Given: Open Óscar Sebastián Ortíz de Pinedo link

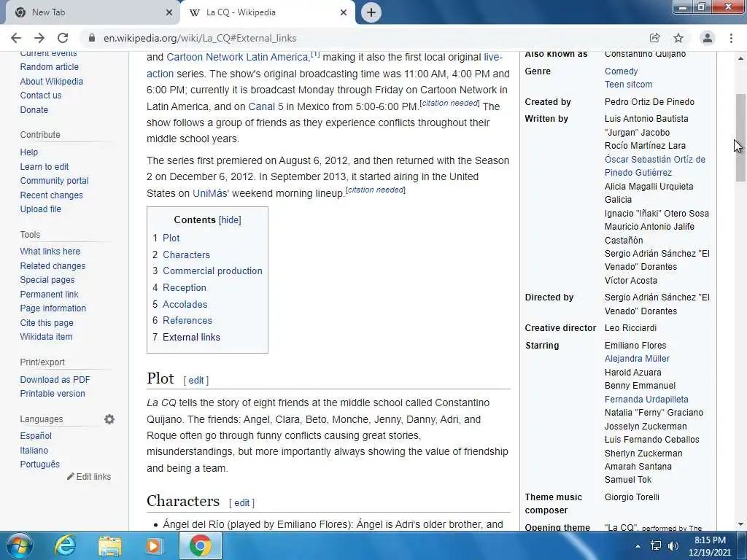Looking at the screenshot, I should (655, 166).
